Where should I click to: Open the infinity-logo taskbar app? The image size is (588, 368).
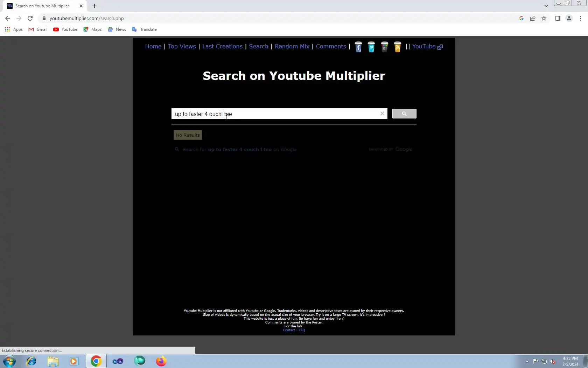[x=118, y=361]
